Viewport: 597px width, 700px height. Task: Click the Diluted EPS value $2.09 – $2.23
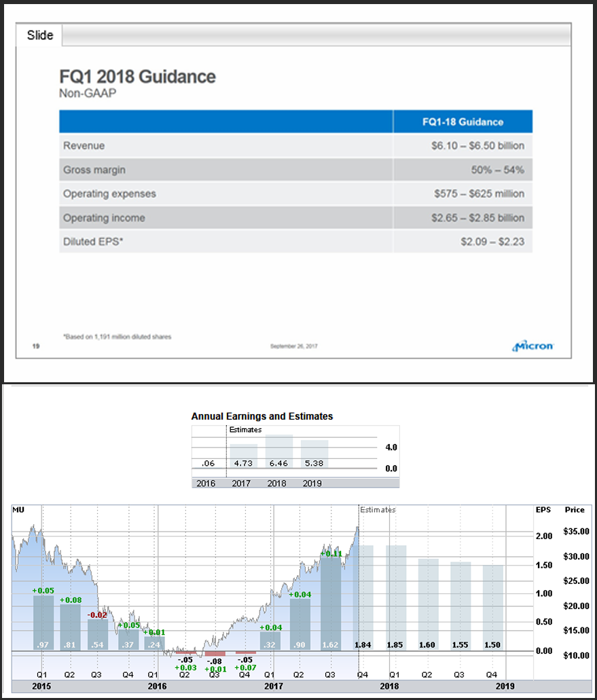point(492,242)
